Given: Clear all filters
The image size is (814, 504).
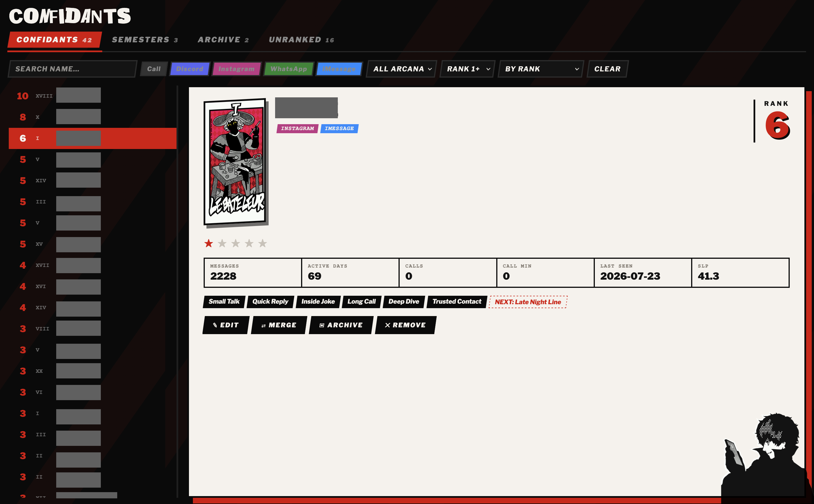Looking at the screenshot, I should 608,69.
